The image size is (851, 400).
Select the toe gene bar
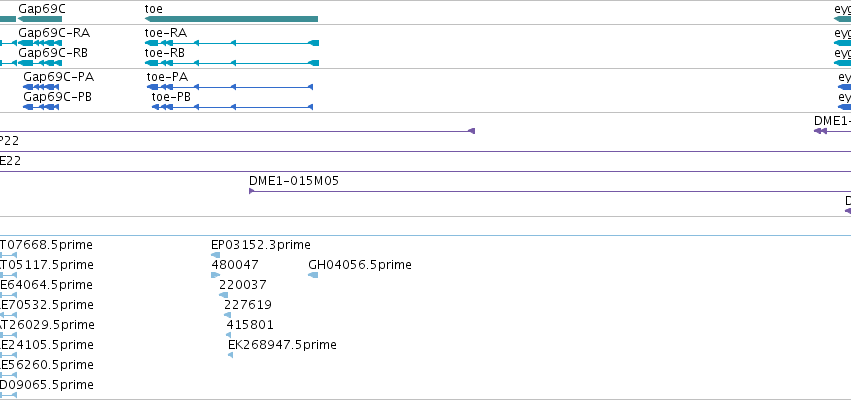231,19
